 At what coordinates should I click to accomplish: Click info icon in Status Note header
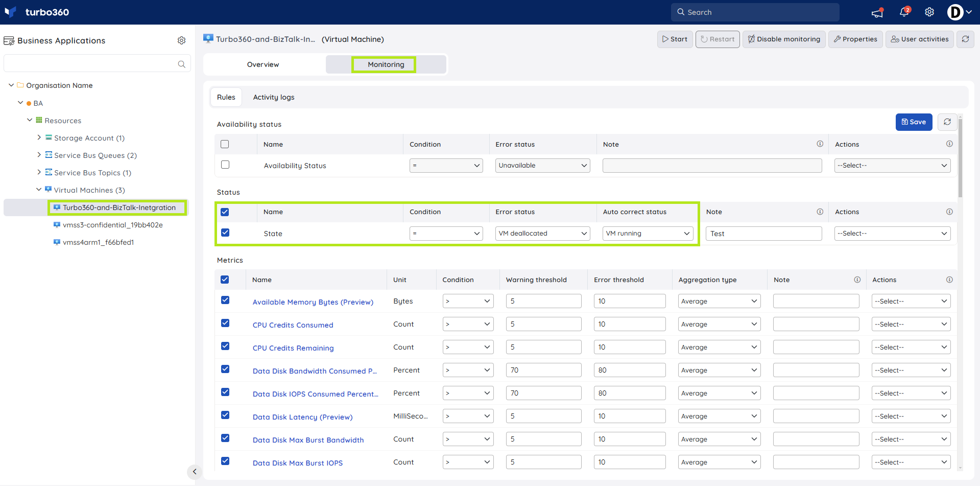click(x=820, y=212)
